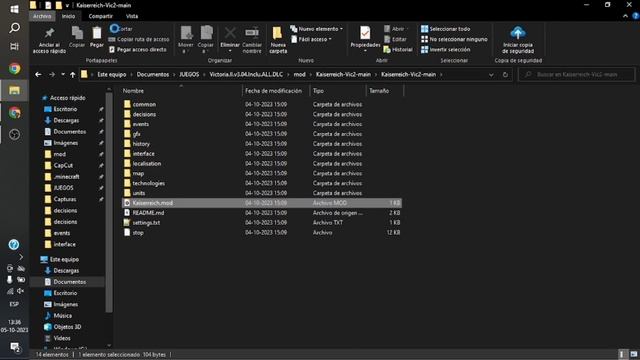Open Eliminar dropdown arrow
Viewport: 640px width, 360px height.
pyautogui.click(x=230, y=51)
